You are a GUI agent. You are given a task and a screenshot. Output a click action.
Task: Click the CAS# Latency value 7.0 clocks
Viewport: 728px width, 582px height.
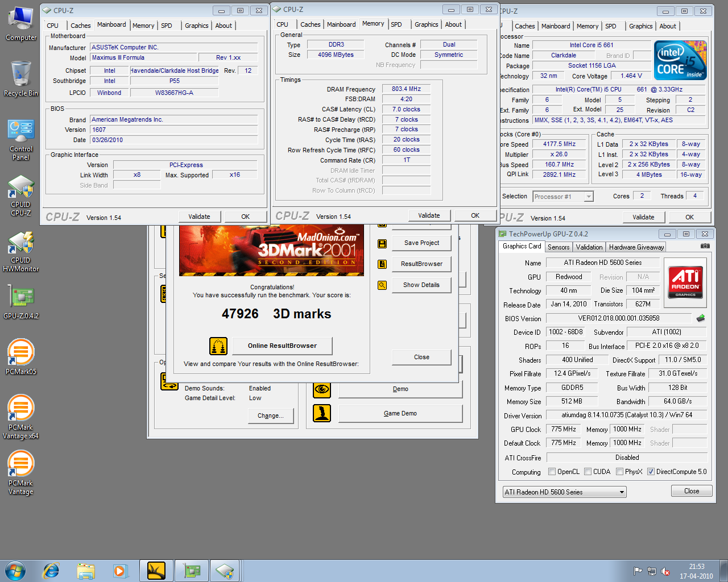406,109
